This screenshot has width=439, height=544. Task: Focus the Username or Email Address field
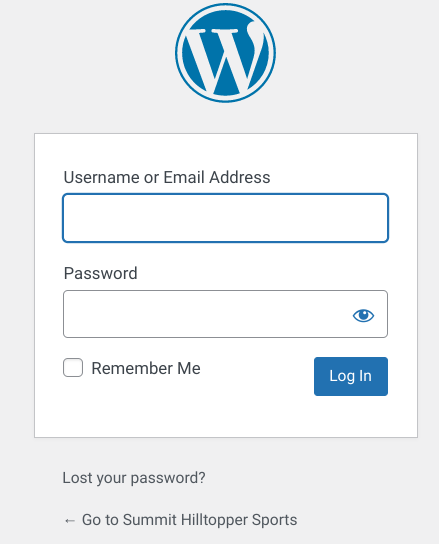click(226, 218)
